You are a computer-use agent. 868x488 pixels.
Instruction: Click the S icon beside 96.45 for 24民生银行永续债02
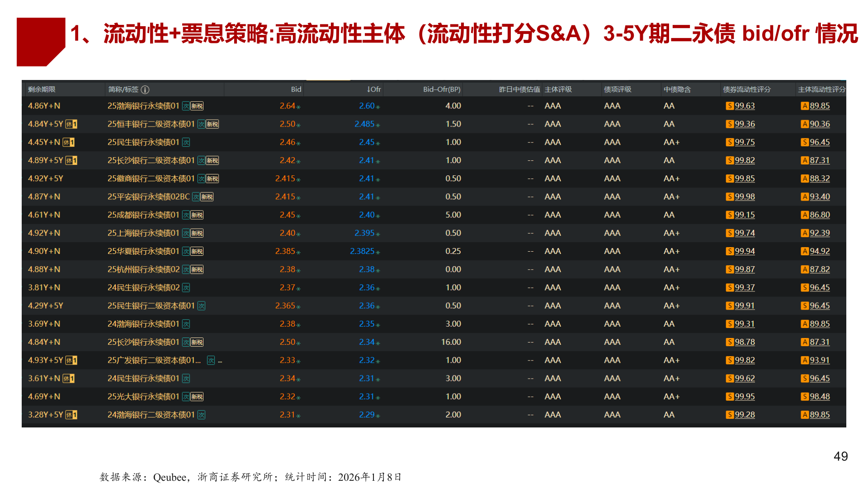point(804,287)
